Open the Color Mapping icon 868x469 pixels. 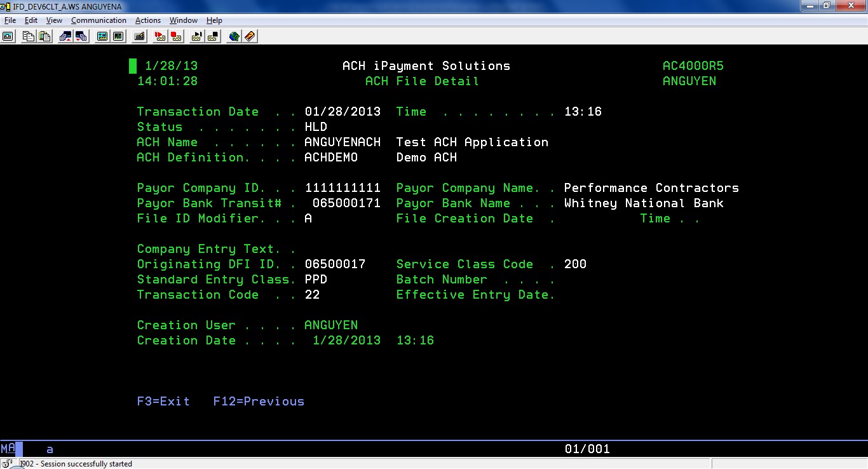[x=118, y=36]
